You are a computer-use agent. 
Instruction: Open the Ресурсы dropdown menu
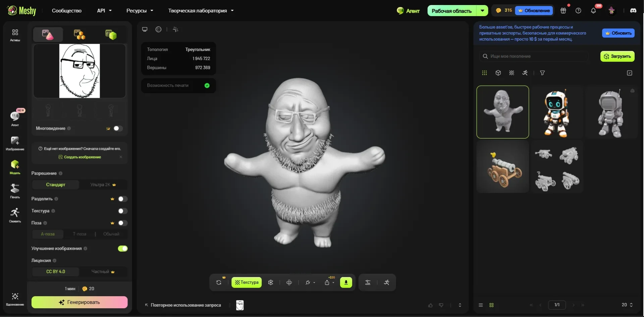coord(140,11)
